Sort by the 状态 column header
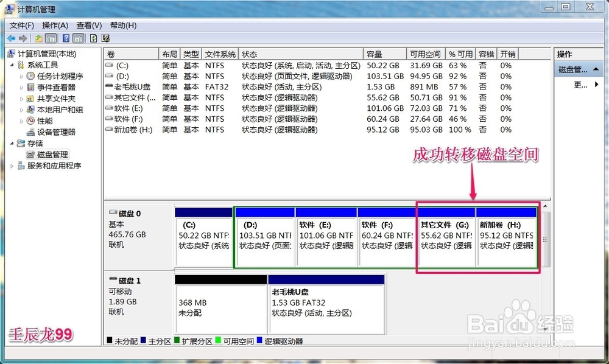This screenshot has width=609, height=364. 301,54
